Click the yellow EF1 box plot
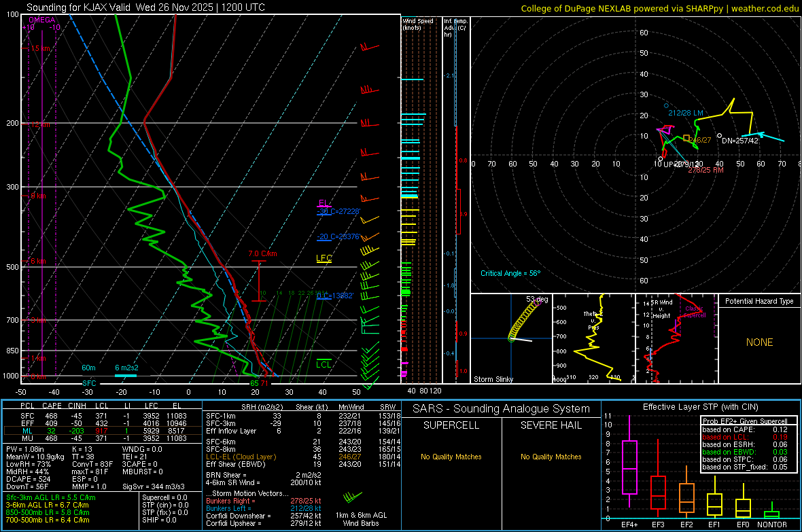 (714, 499)
